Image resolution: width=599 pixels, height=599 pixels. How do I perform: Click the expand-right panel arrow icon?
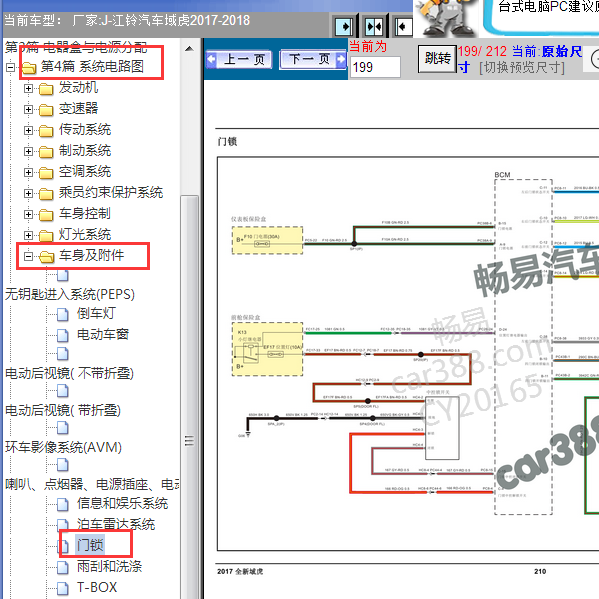pyautogui.click(x=344, y=27)
